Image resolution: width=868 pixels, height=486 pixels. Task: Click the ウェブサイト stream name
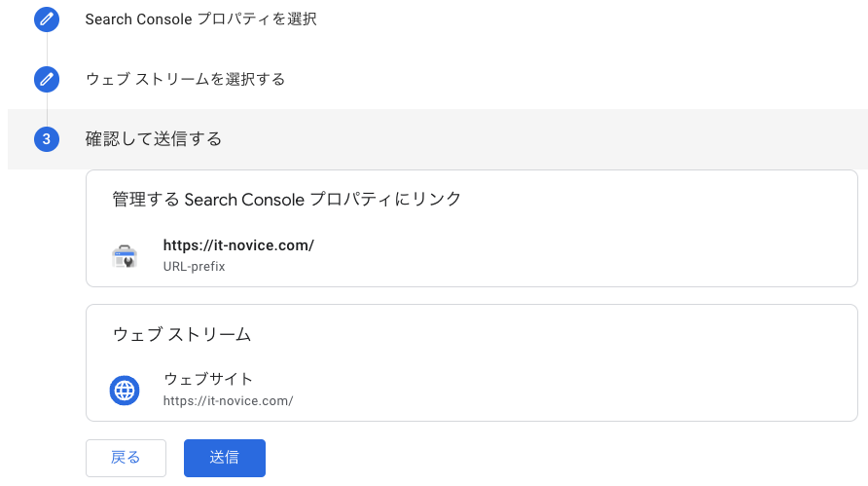coord(208,379)
